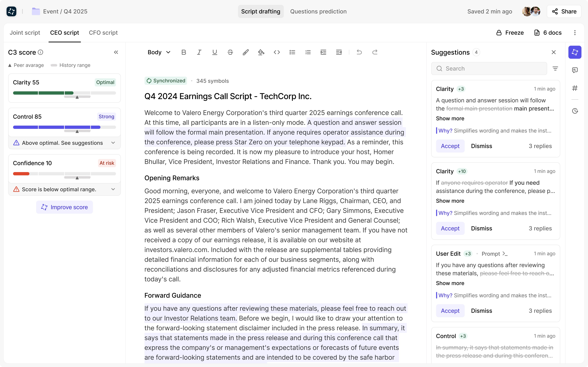The width and height of the screenshot is (588, 367).
Task: Select the highlighter pen tool
Action: [x=246, y=52]
